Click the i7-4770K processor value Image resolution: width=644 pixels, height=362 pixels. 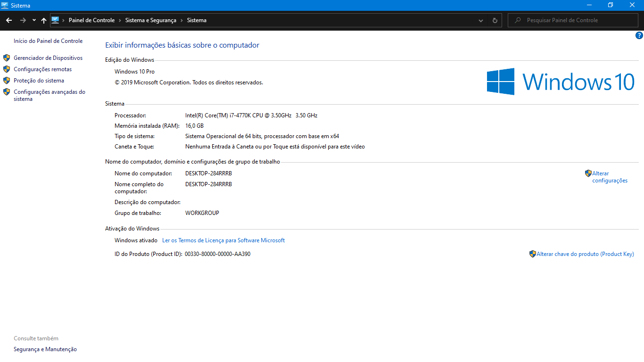pos(251,115)
